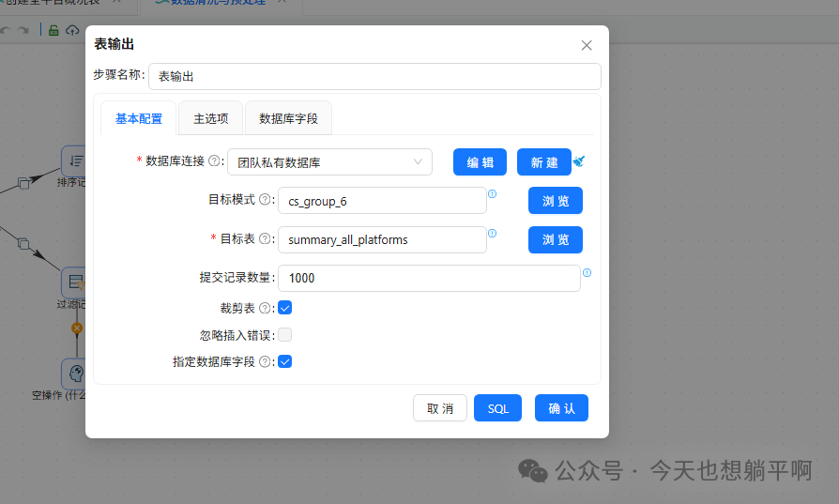Click the 提交记录数量 input field
839x504 pixels.
pyautogui.click(x=429, y=278)
